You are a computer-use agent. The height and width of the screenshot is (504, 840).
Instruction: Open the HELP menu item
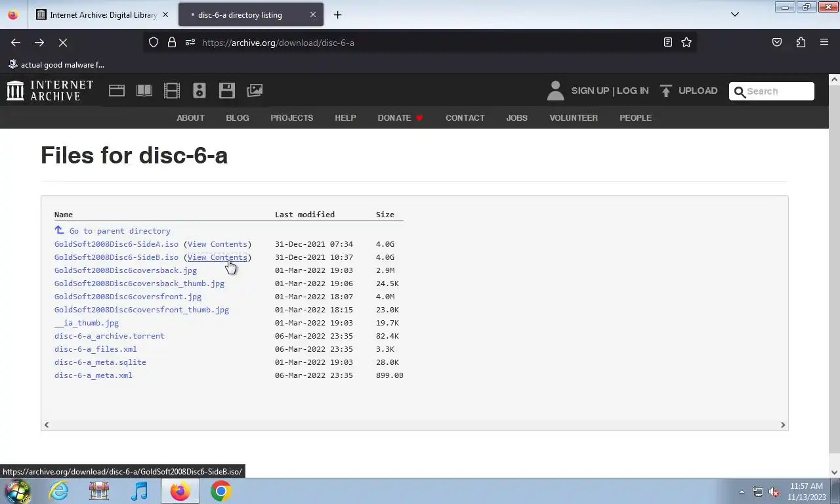point(345,118)
